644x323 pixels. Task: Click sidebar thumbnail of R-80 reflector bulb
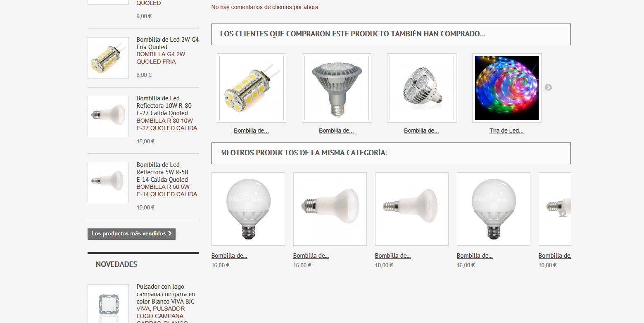[108, 116]
